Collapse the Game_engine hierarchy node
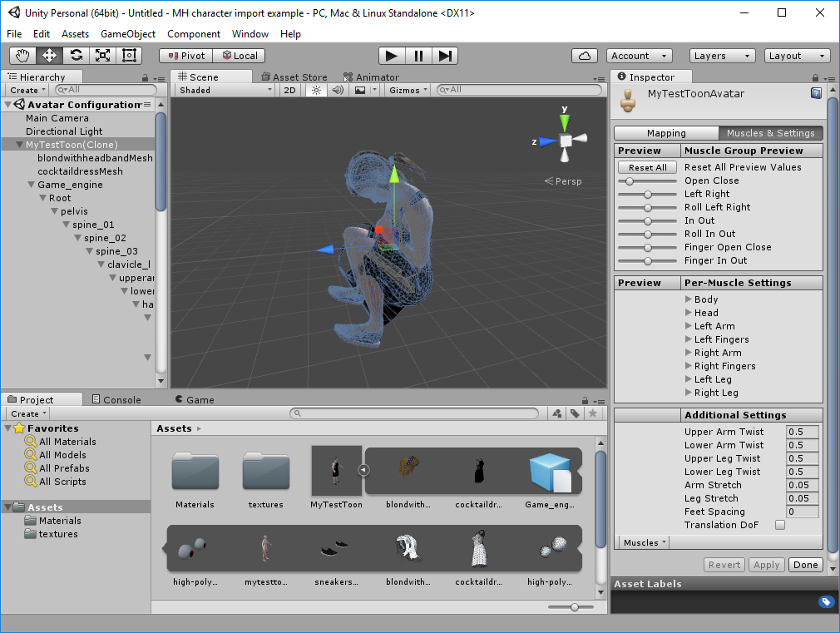 31,185
